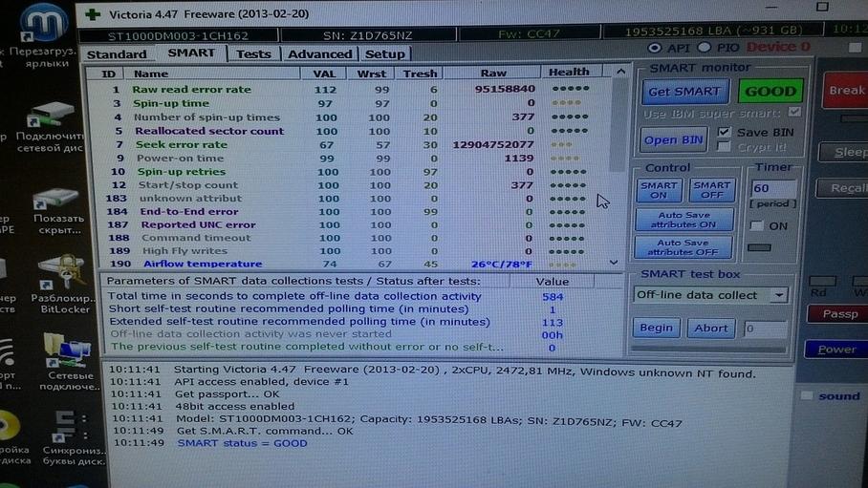This screenshot has width=868, height=488.
Task: Click the green GOOD status button
Action: click(770, 92)
